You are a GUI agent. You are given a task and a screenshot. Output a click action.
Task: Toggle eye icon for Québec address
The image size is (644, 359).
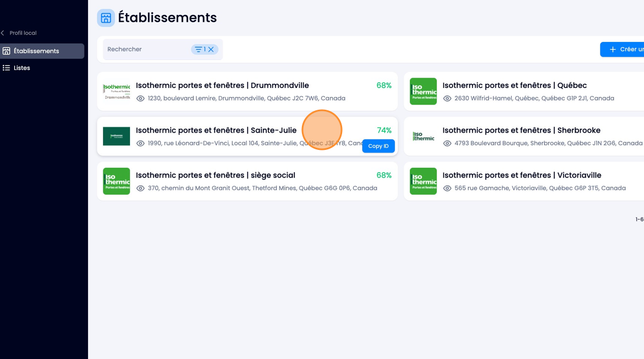tap(447, 98)
